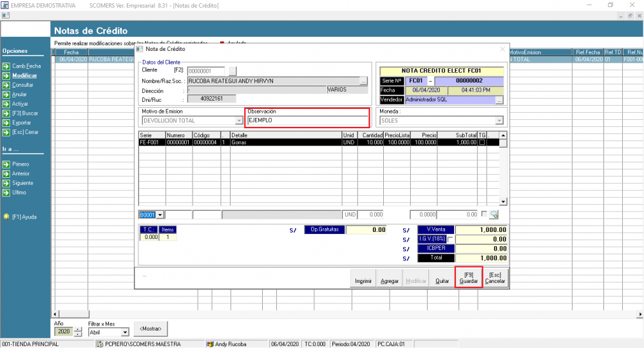Click the Siguiente navigation arrow icon

pyautogui.click(x=6, y=183)
